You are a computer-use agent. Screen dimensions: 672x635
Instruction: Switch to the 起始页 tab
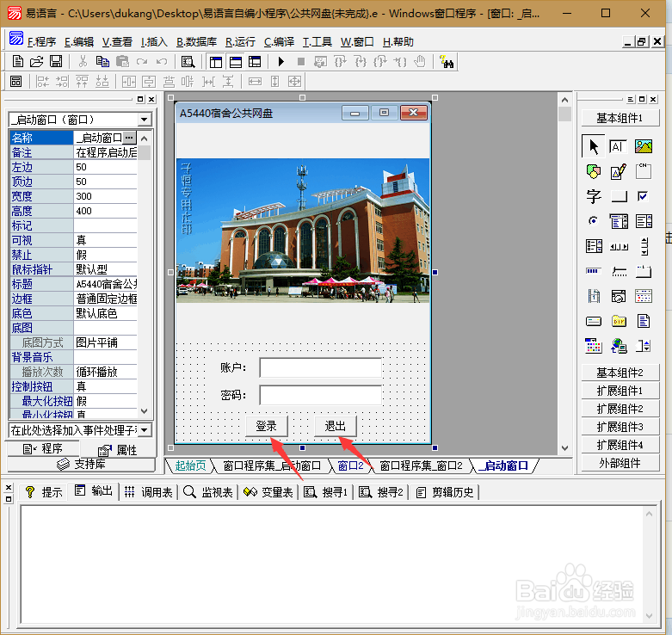coord(190,465)
